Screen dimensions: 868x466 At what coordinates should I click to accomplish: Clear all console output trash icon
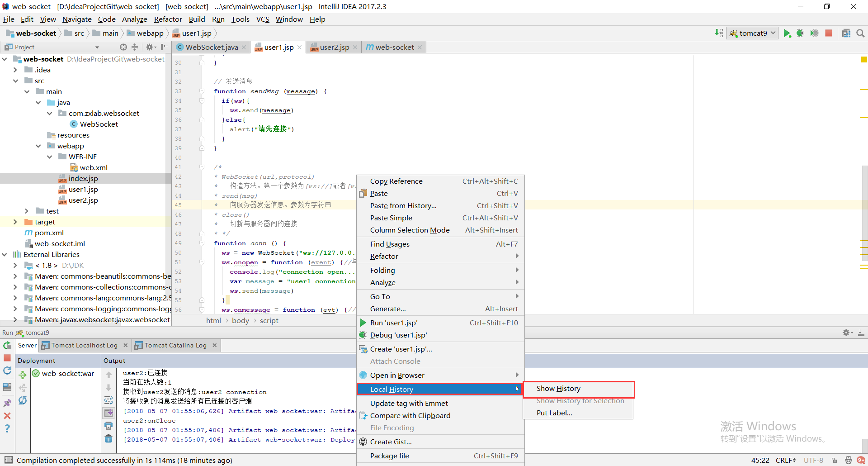point(108,438)
